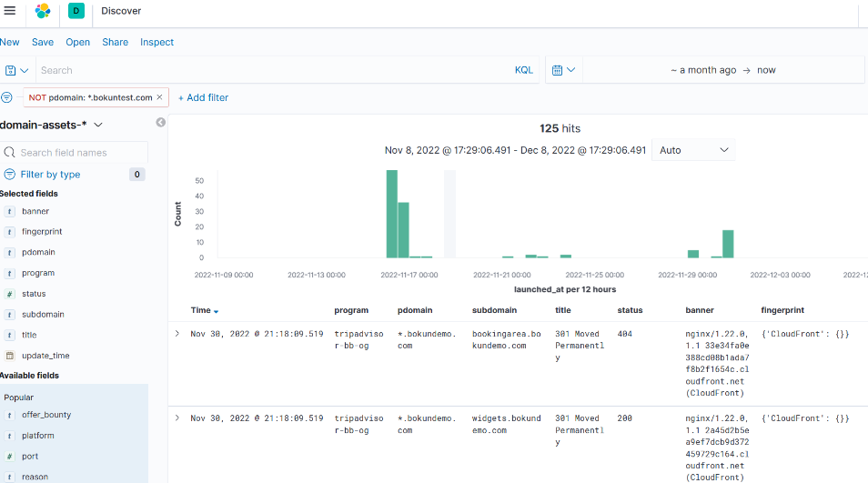Select the subdomain field type icon
Viewport: 868px width, 483px height.
pos(9,314)
